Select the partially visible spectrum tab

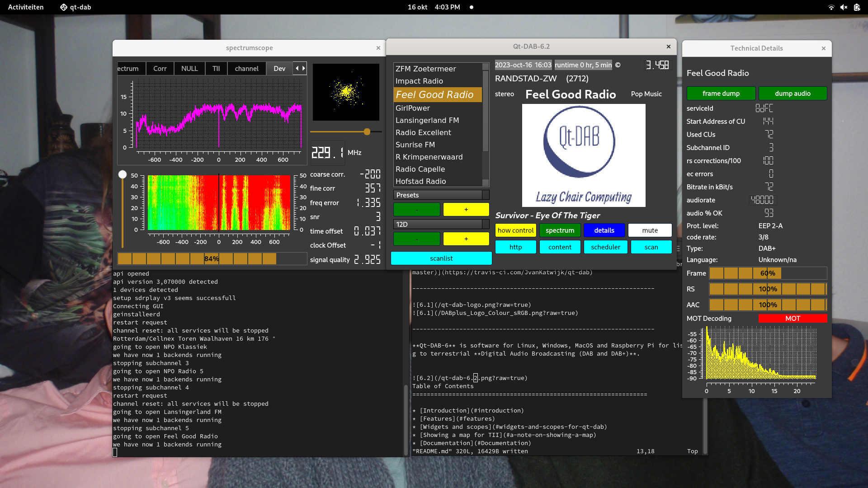coord(131,68)
